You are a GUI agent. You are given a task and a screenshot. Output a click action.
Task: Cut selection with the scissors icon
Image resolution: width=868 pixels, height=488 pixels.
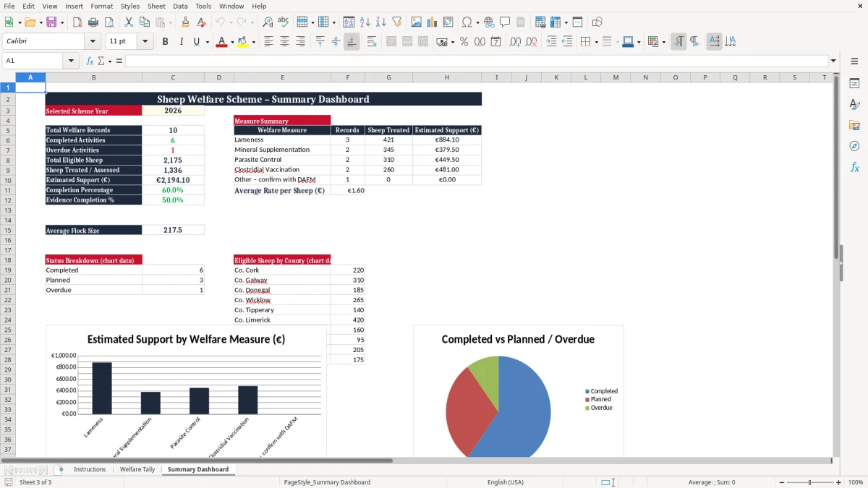[128, 22]
